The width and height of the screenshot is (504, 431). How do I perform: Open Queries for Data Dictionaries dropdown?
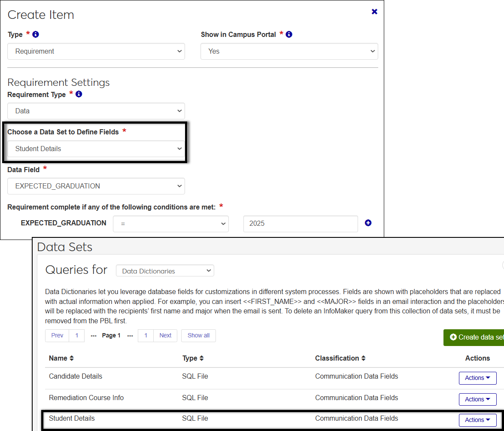pyautogui.click(x=165, y=271)
